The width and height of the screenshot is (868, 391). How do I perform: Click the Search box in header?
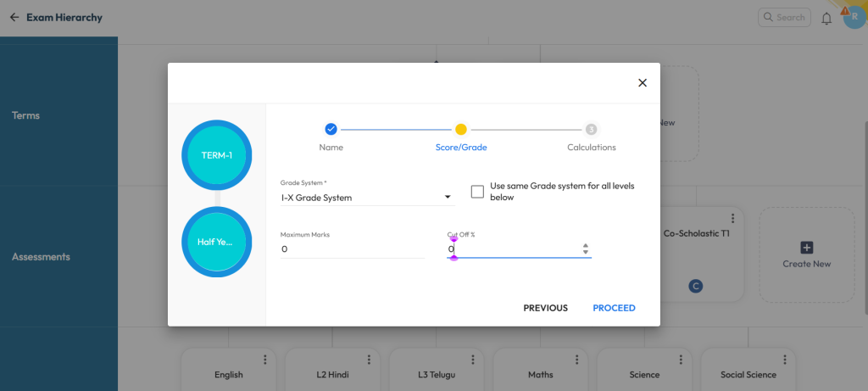782,17
